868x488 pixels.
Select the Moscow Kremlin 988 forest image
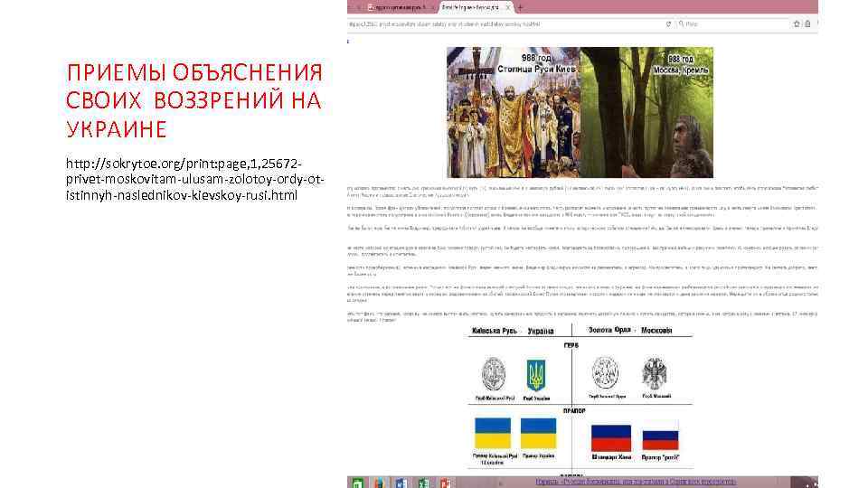(x=646, y=112)
